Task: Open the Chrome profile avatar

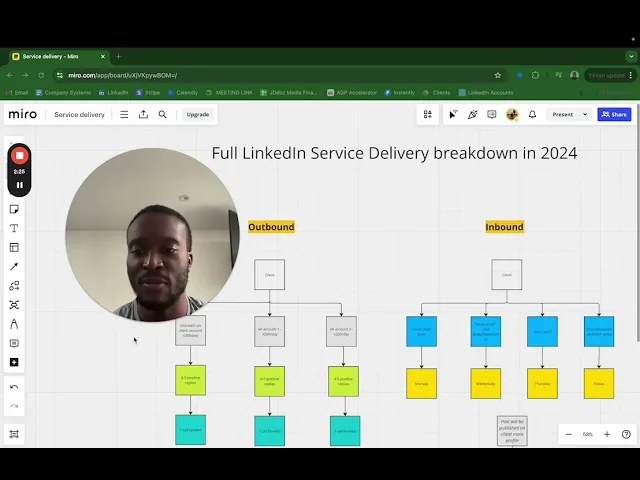Action: pyautogui.click(x=574, y=76)
